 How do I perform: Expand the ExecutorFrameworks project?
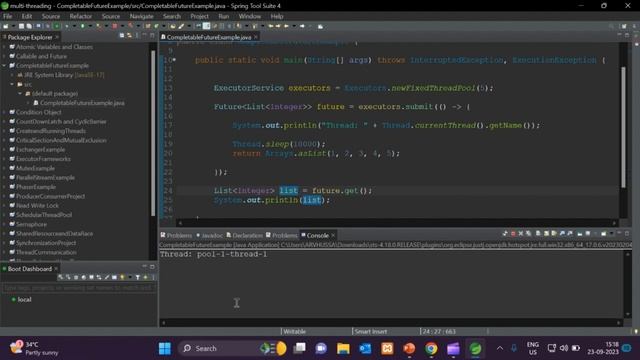tap(4, 159)
